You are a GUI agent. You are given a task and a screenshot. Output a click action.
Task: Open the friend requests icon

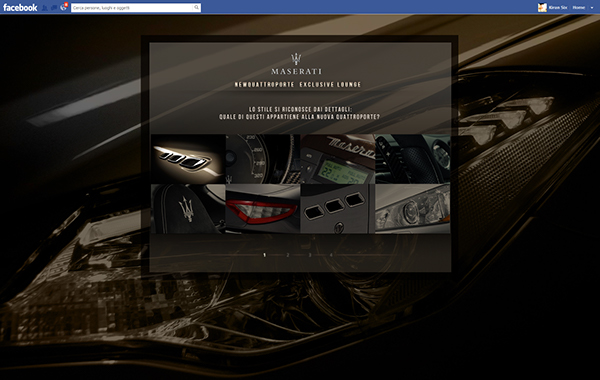44,7
